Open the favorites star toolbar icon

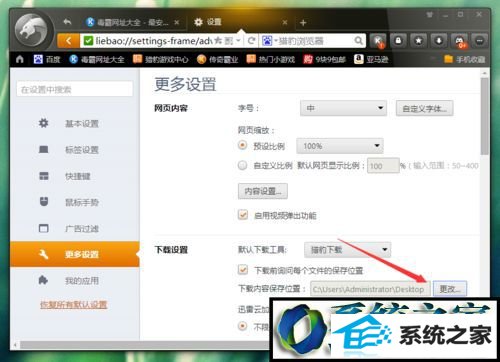point(419,41)
